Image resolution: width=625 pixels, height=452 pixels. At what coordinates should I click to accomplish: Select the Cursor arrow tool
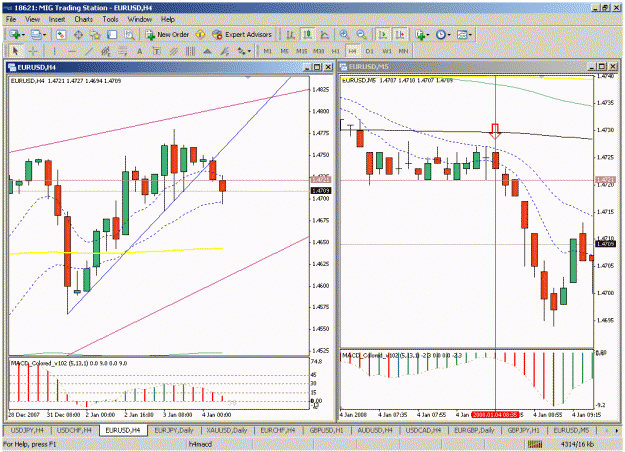(15, 51)
